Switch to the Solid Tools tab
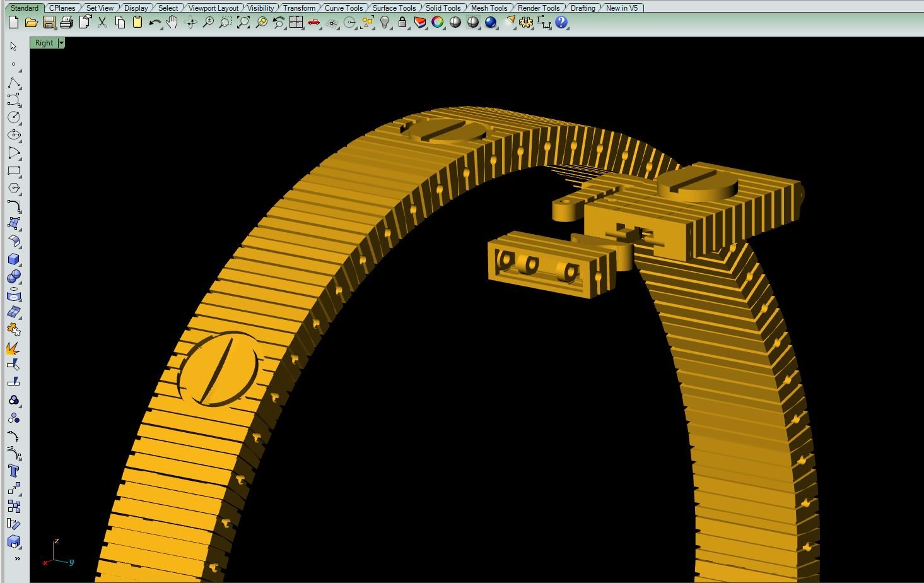The width and height of the screenshot is (924, 583). [443, 8]
